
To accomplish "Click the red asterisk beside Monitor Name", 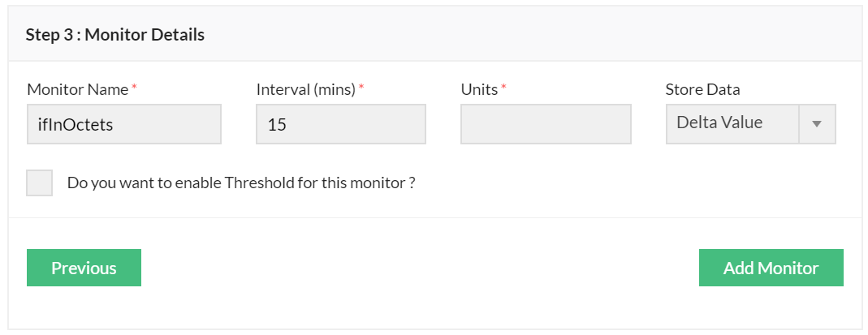I will pos(134,87).
